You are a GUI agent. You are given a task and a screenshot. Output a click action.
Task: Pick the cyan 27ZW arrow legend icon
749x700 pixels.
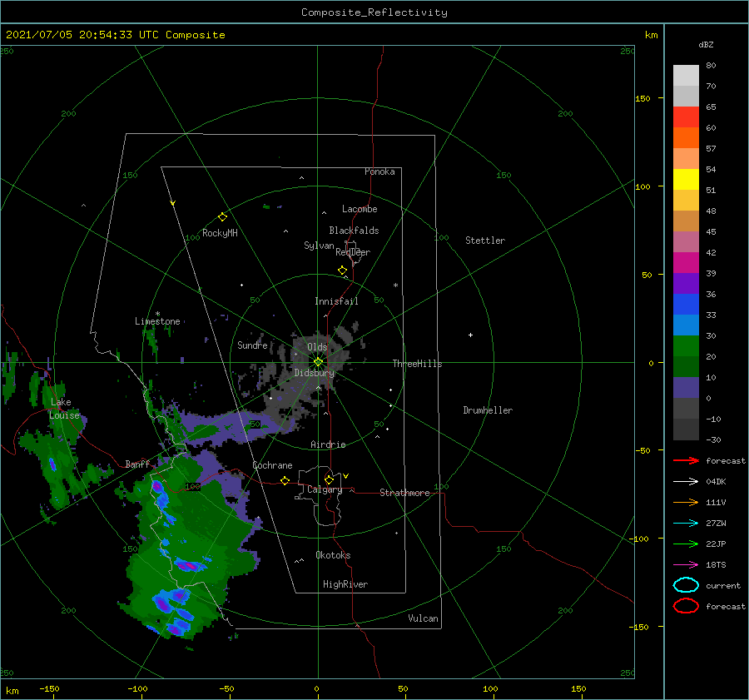pos(686,524)
